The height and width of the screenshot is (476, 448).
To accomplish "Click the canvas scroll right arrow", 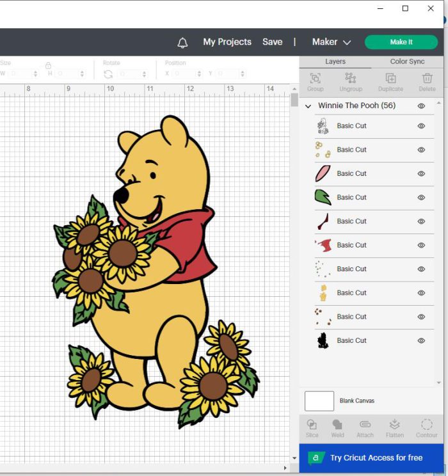I will pyautogui.click(x=285, y=468).
